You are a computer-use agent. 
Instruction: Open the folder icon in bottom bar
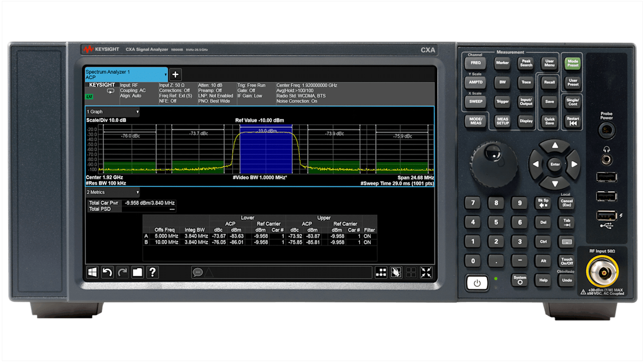(137, 272)
